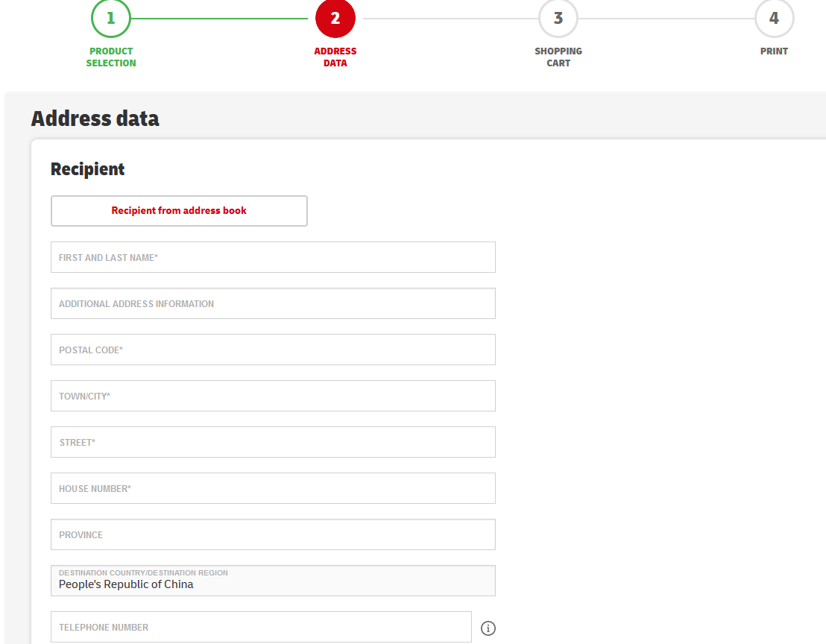This screenshot has width=826, height=644.
Task: Click the House Number field
Action: tap(273, 488)
